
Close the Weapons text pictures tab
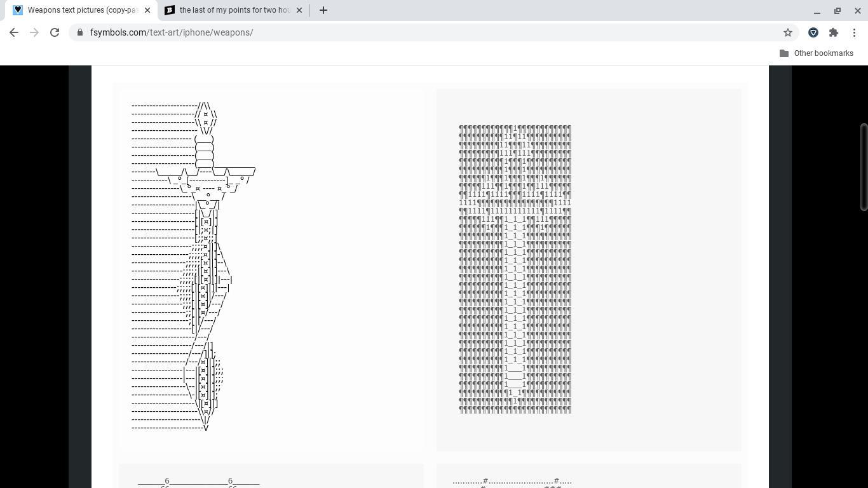(148, 10)
